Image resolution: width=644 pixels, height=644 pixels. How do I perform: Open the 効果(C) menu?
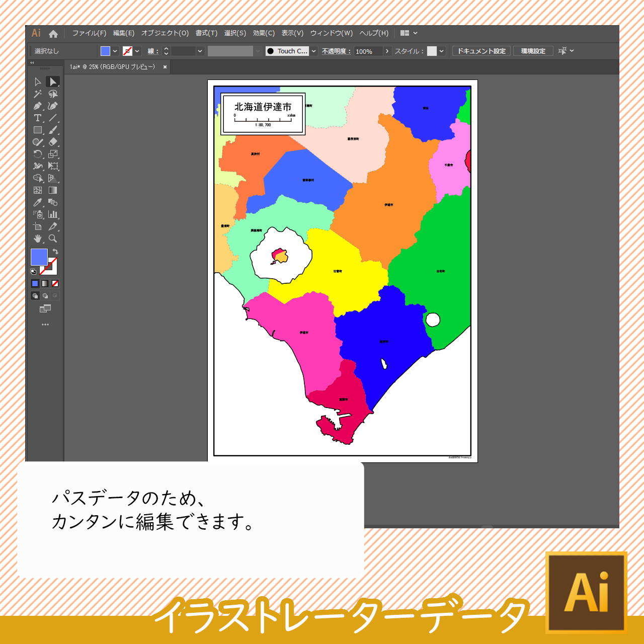[264, 33]
